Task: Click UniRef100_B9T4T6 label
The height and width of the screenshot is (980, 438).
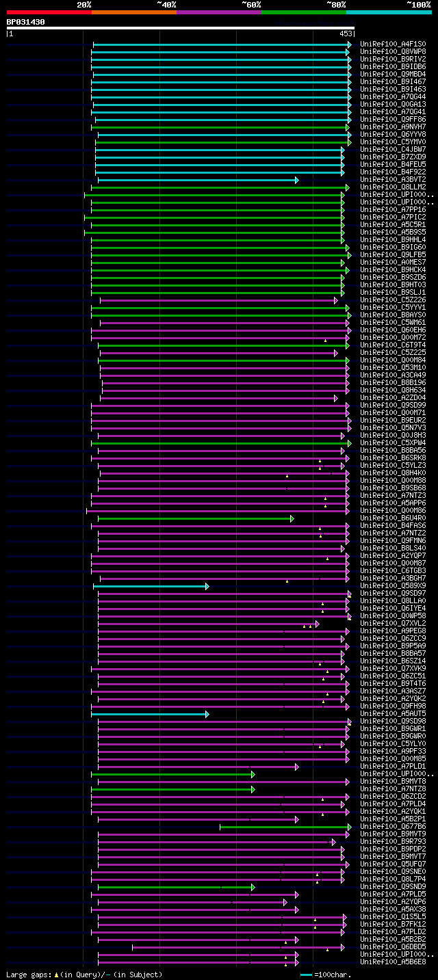Action: click(x=393, y=683)
